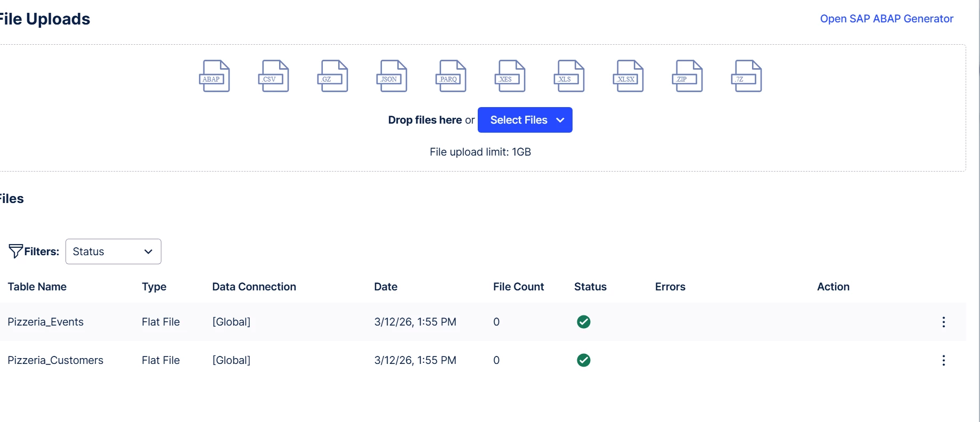This screenshot has width=980, height=422.
Task: Click the GZ file type icon
Action: (x=332, y=76)
